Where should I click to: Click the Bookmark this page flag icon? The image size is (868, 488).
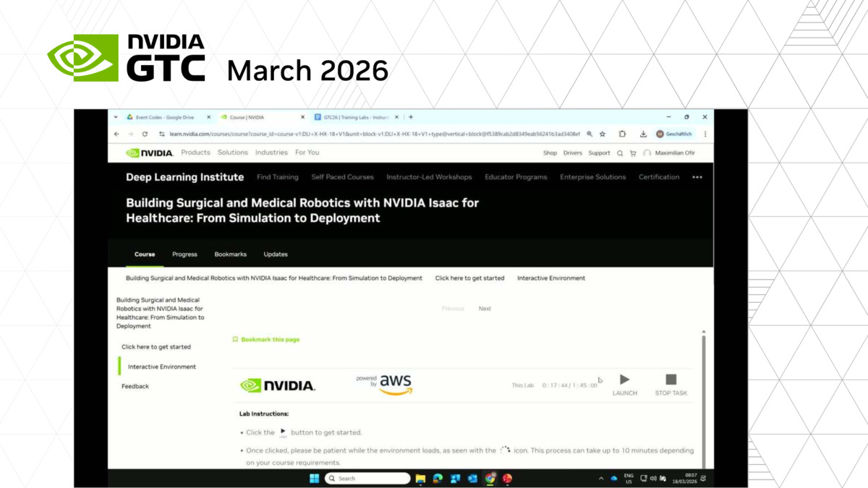235,339
